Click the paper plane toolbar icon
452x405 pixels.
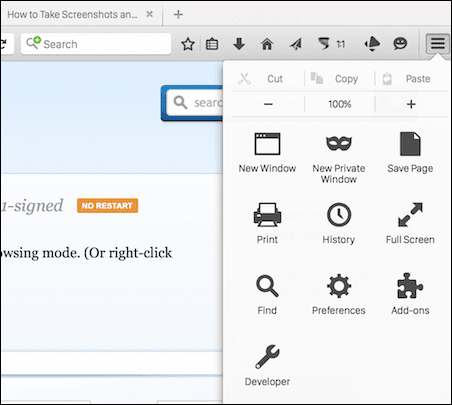[x=295, y=44]
